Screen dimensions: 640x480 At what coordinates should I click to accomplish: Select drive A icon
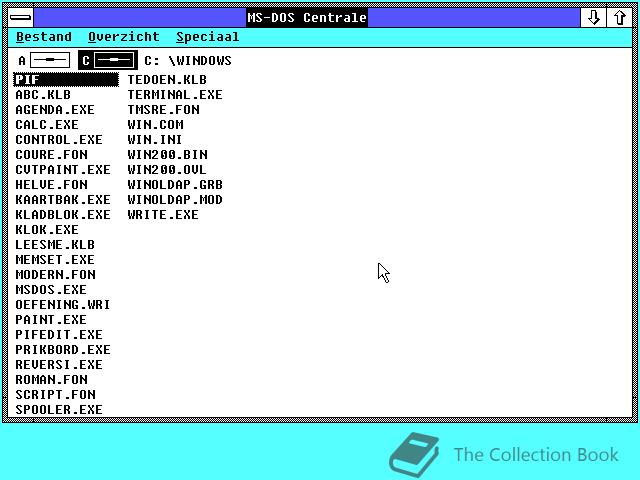pyautogui.click(x=44, y=60)
